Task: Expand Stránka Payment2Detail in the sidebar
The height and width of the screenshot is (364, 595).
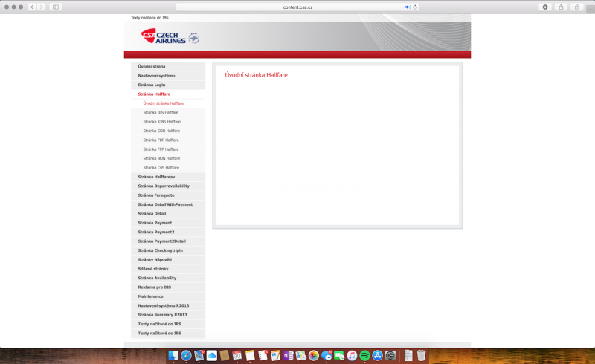Action: click(168, 241)
